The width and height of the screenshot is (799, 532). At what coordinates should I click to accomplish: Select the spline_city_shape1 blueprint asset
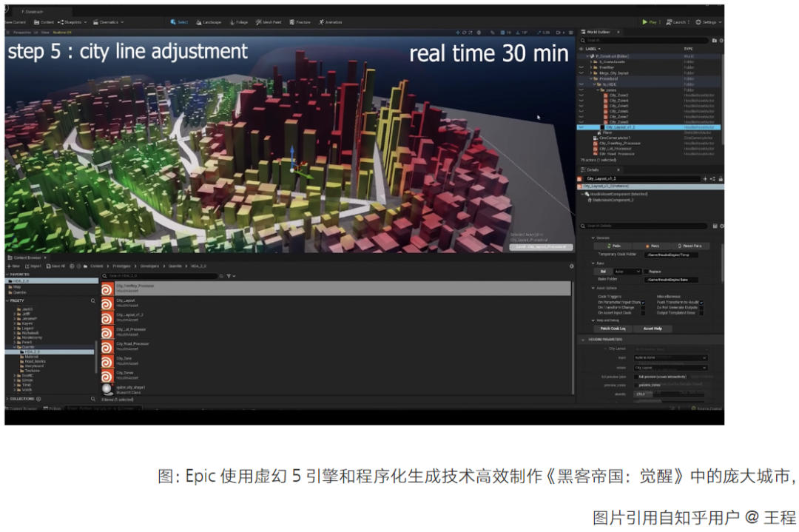pyautogui.click(x=335, y=389)
